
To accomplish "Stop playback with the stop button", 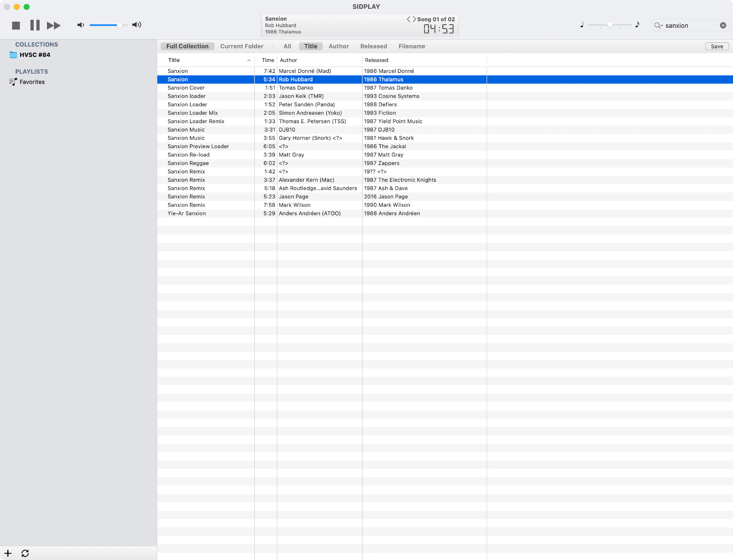I will click(x=16, y=25).
